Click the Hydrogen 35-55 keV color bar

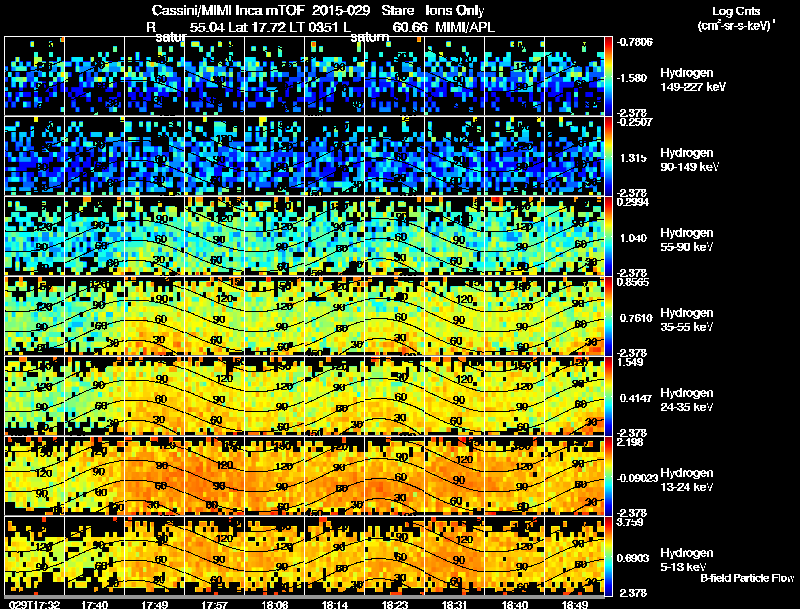click(x=608, y=316)
